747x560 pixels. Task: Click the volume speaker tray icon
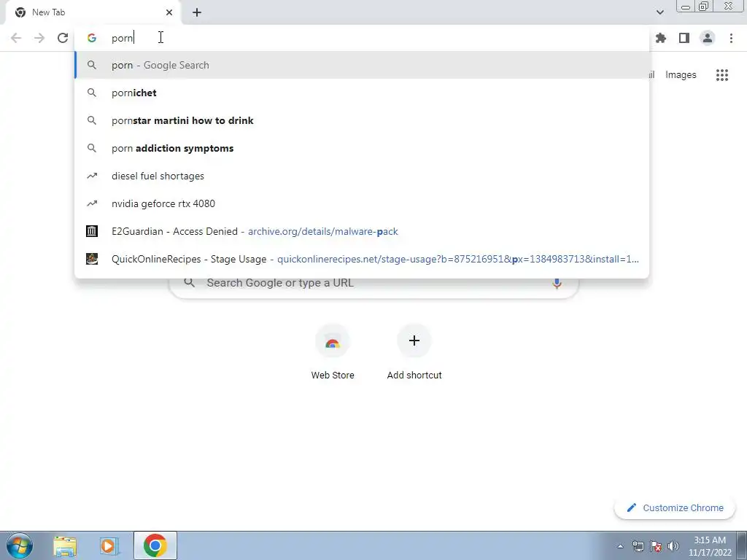click(673, 546)
